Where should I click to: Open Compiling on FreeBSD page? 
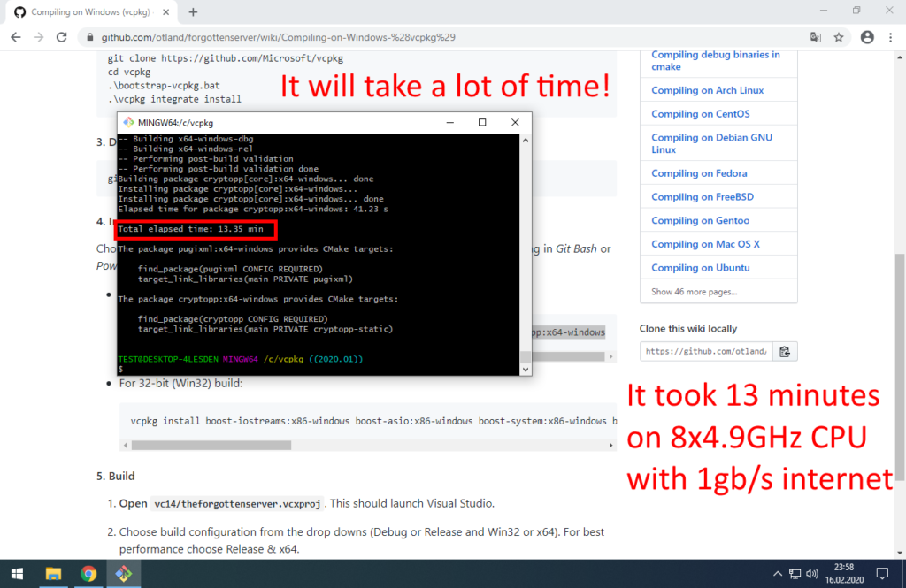tap(703, 197)
